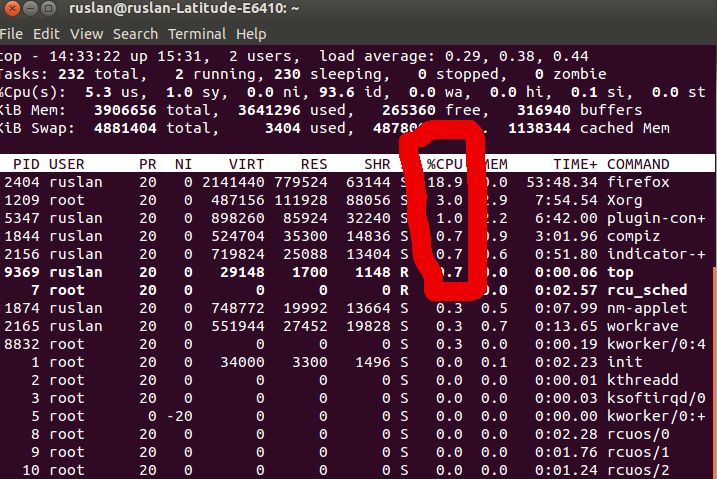Click the Xorg TIME+ value 7:54.54

click(567, 200)
